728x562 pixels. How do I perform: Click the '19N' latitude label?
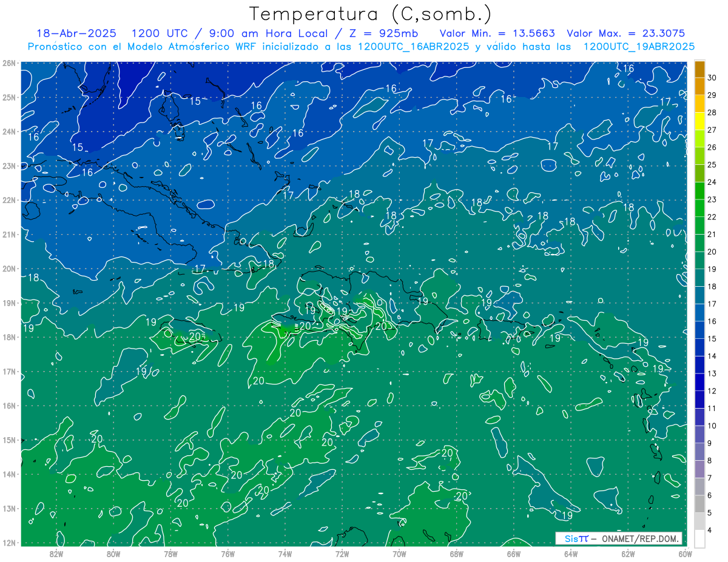tap(8, 303)
